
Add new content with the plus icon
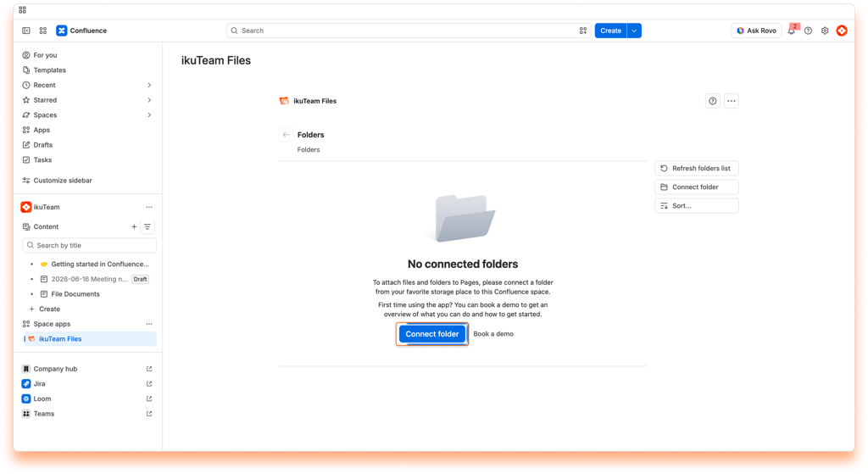pyautogui.click(x=134, y=226)
